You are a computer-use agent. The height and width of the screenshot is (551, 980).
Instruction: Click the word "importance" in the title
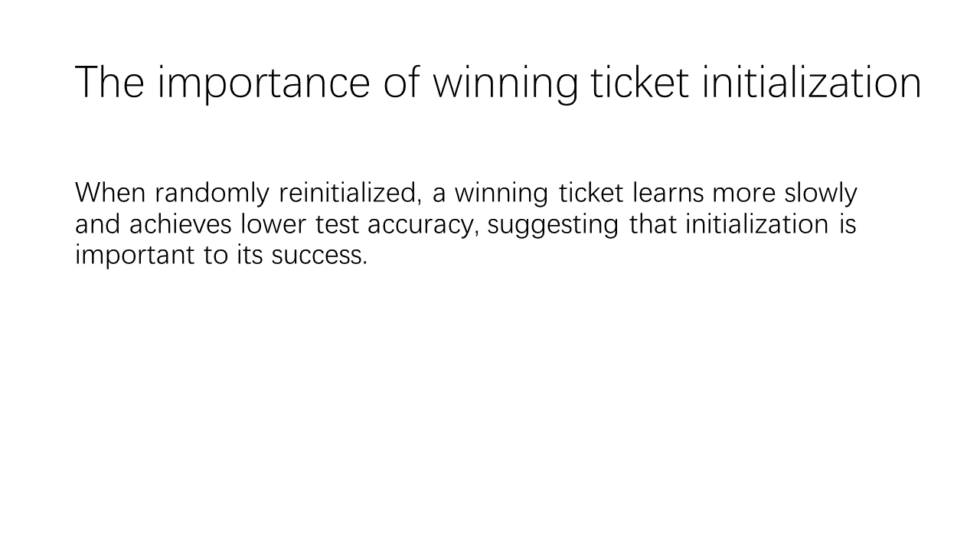(x=263, y=84)
